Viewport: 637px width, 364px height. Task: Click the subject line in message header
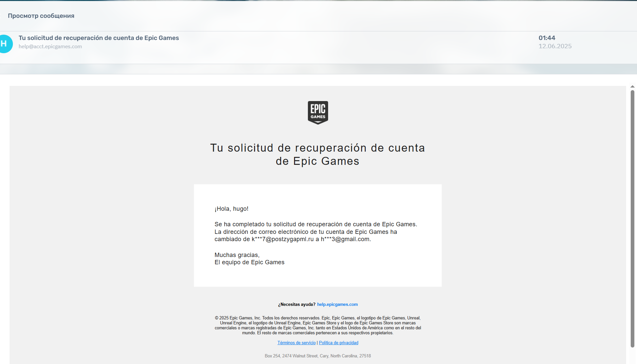click(99, 38)
